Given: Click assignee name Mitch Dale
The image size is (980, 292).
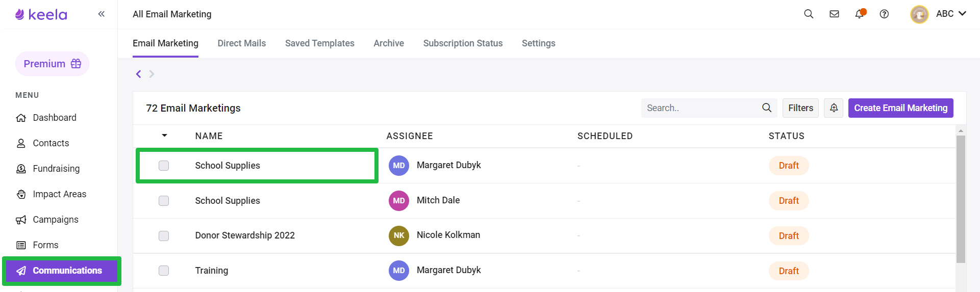Looking at the screenshot, I should coord(438,200).
